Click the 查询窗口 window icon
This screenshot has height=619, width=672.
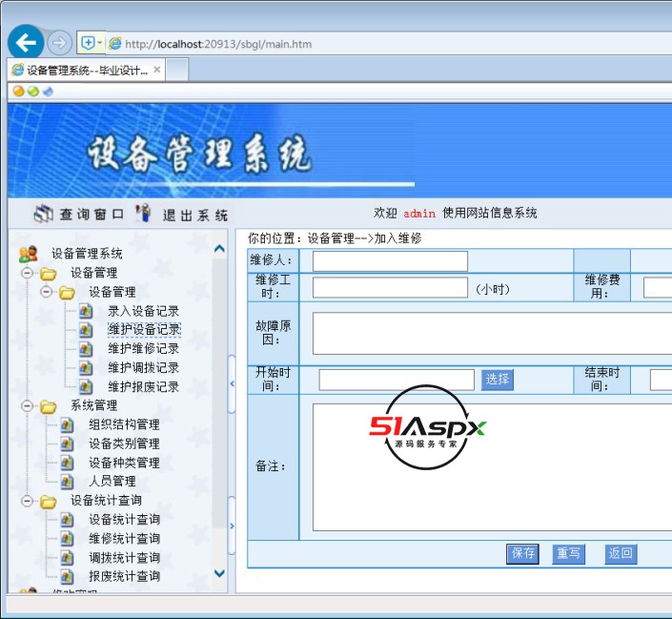(x=43, y=214)
